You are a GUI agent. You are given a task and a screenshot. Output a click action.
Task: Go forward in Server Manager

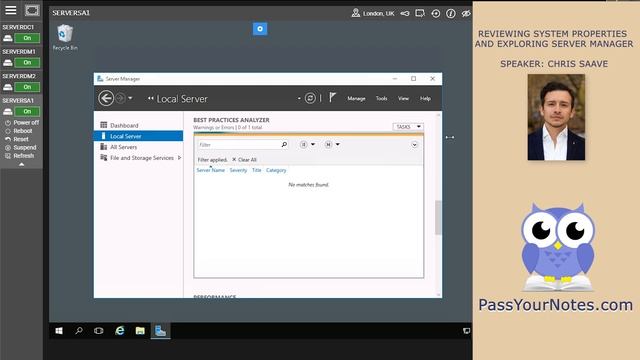[120, 98]
